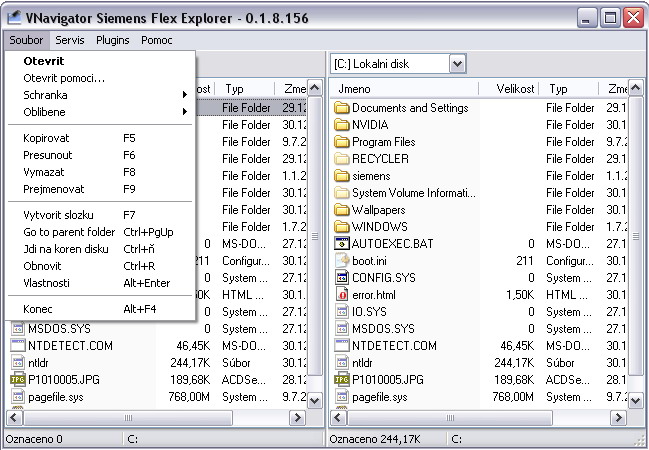Click the System Volume Information folder icon
This screenshot has width=649, height=450.
click(x=341, y=193)
